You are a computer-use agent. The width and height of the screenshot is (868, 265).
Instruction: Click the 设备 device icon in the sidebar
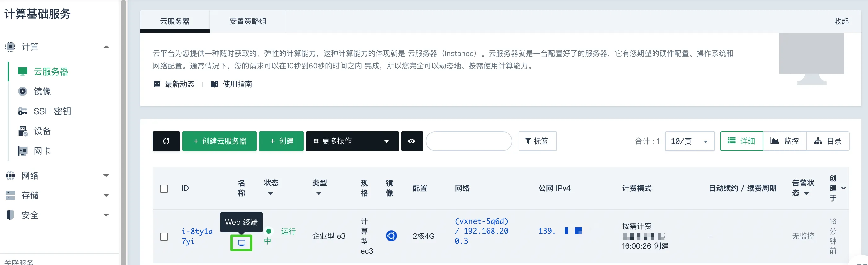[23, 131]
